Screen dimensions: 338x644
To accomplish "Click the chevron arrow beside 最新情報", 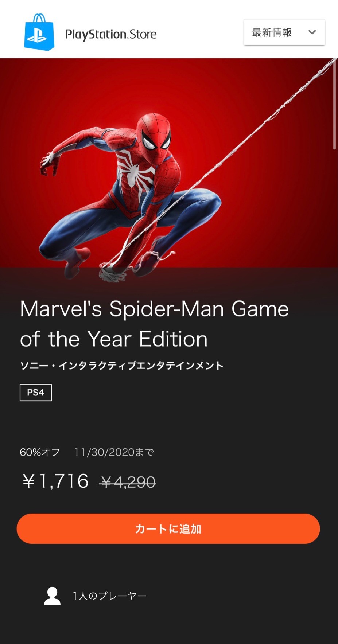I will click(312, 32).
